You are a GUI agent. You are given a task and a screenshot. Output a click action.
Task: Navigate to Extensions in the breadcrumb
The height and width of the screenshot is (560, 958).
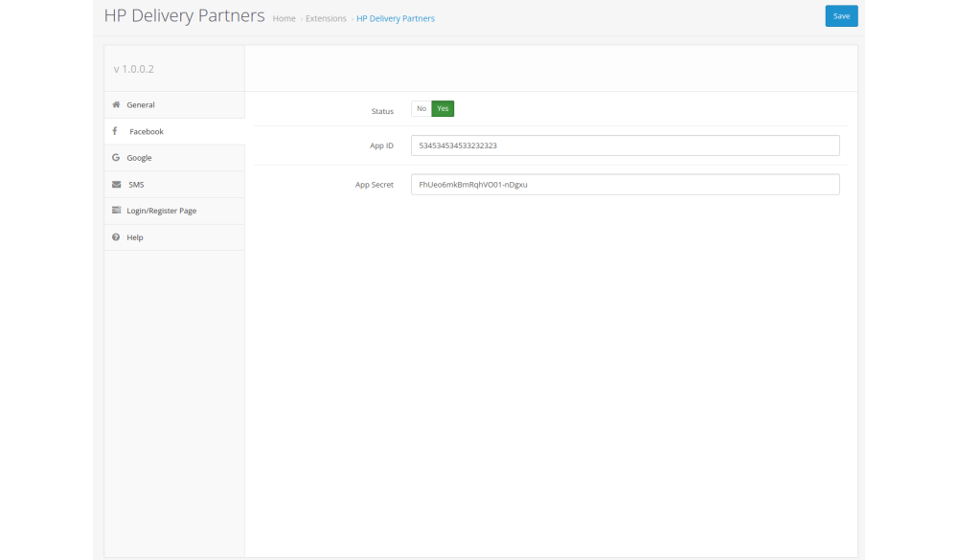coord(326,19)
